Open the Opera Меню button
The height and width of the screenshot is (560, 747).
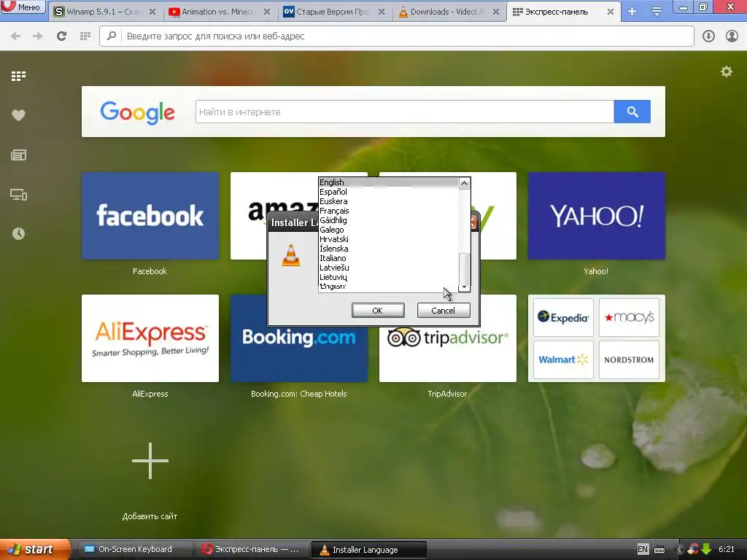(x=23, y=7)
